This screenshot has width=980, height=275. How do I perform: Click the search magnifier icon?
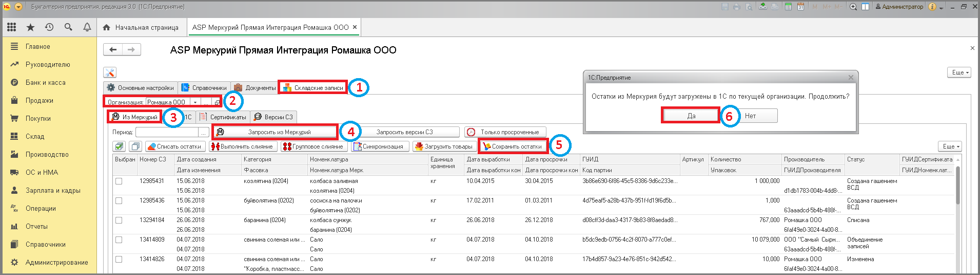(68, 27)
